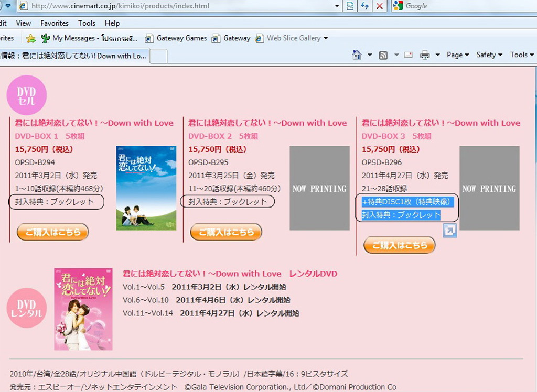This screenshot has width=537, height=392.
Task: Click the product code OPSD-B294
Action: pos(35,162)
